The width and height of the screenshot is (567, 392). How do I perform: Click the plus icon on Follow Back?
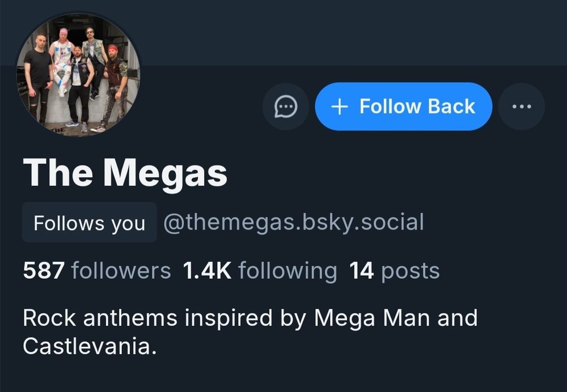point(339,106)
